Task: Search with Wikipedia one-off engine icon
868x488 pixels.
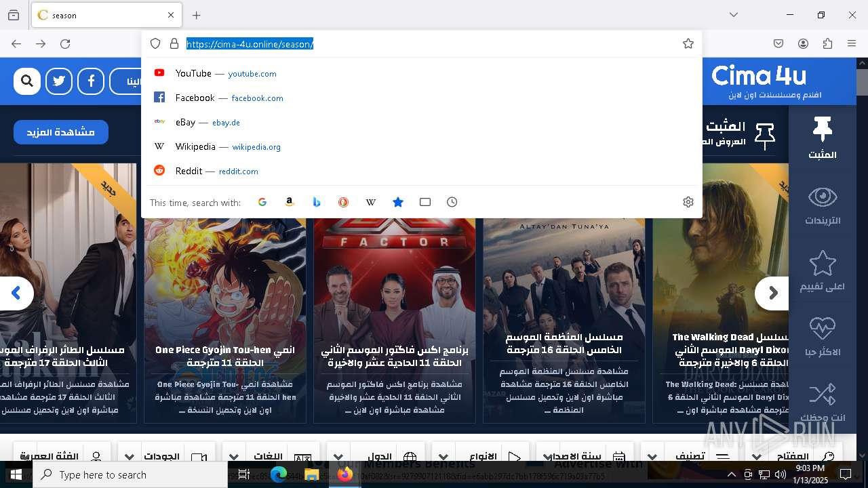Action: coord(371,202)
